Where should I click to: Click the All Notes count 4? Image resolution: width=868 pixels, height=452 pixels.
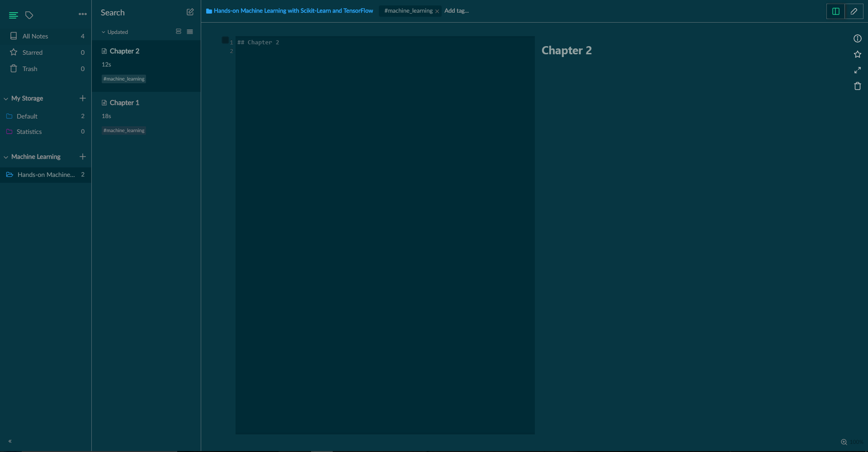tap(83, 36)
